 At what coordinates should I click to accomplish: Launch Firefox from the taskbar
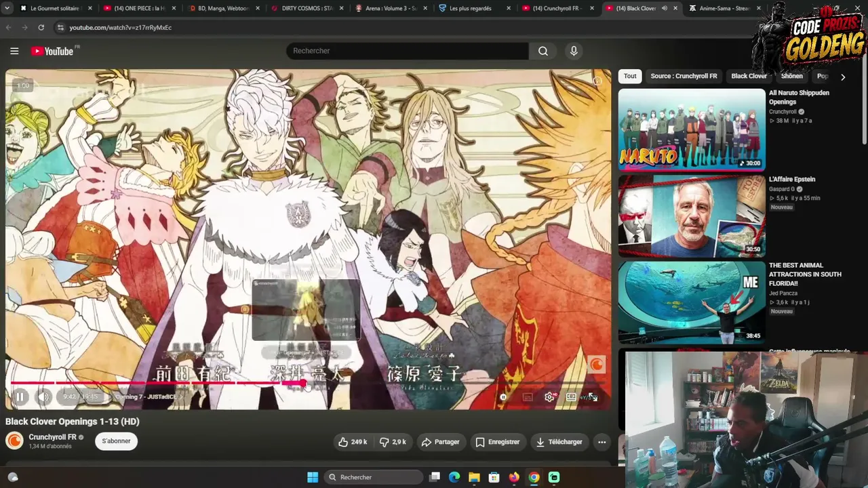(x=514, y=477)
